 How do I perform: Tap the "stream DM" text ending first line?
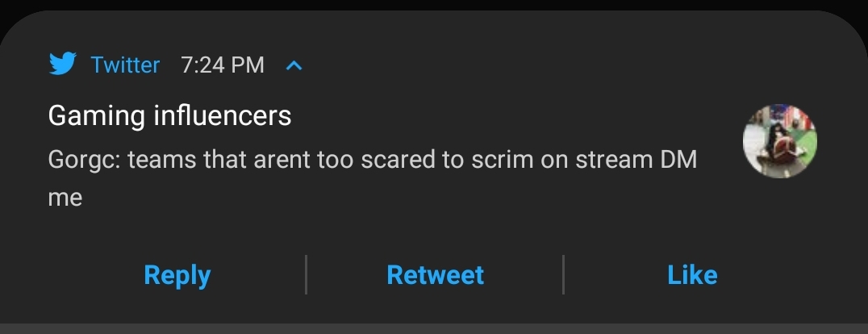[x=636, y=160]
